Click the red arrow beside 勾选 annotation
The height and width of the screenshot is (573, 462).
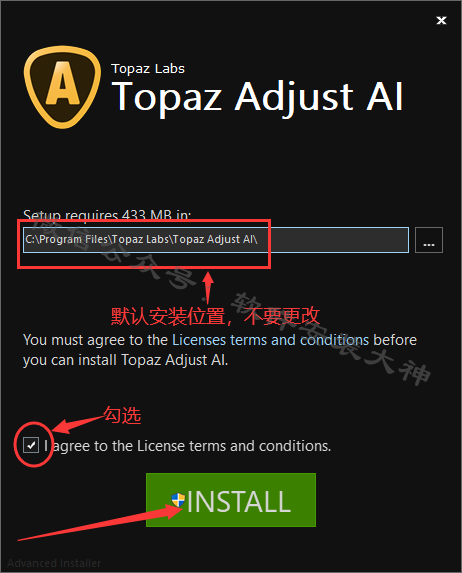[x=77, y=424]
